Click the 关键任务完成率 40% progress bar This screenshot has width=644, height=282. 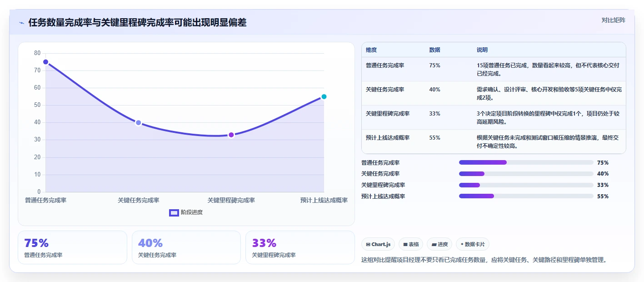526,174
